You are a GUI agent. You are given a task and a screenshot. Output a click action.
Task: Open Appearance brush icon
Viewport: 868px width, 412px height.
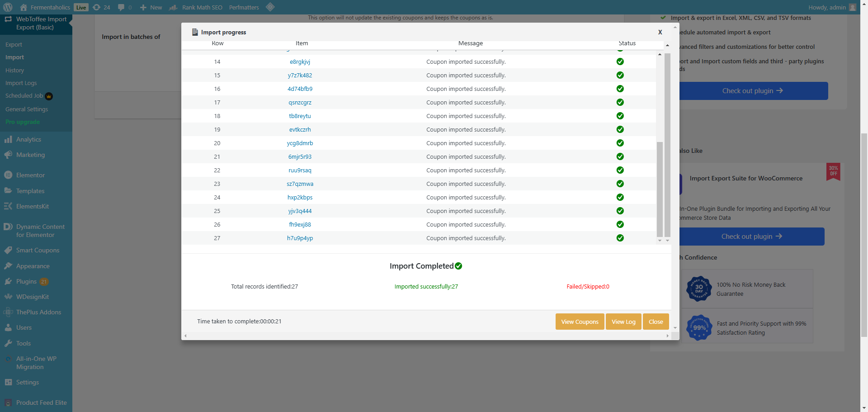click(8, 266)
